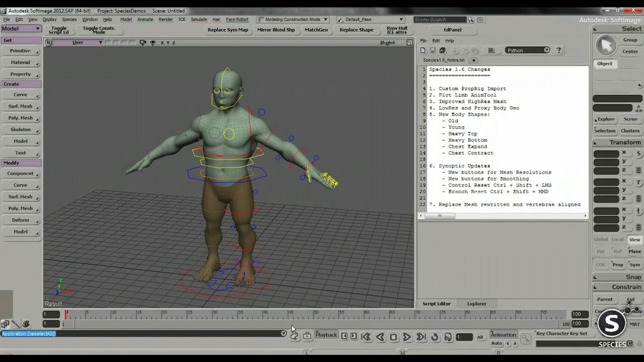The width and height of the screenshot is (644, 362).
Task: Open the Python language dropdown
Action: (527, 50)
